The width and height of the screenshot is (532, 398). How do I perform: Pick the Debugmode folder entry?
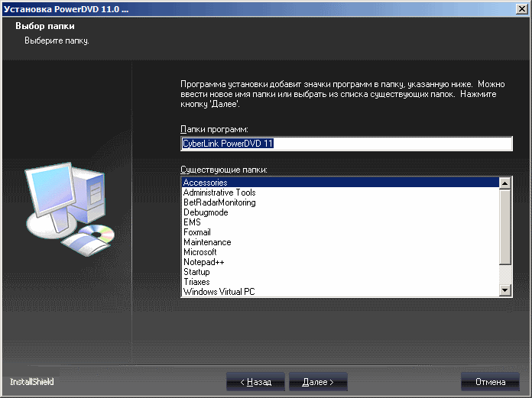click(340, 212)
